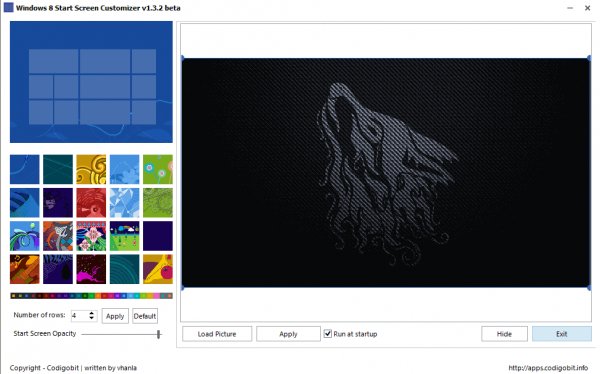Pick the orange swatch in the color strip
Image resolution: width=600 pixels, height=374 pixels.
pyautogui.click(x=98, y=296)
